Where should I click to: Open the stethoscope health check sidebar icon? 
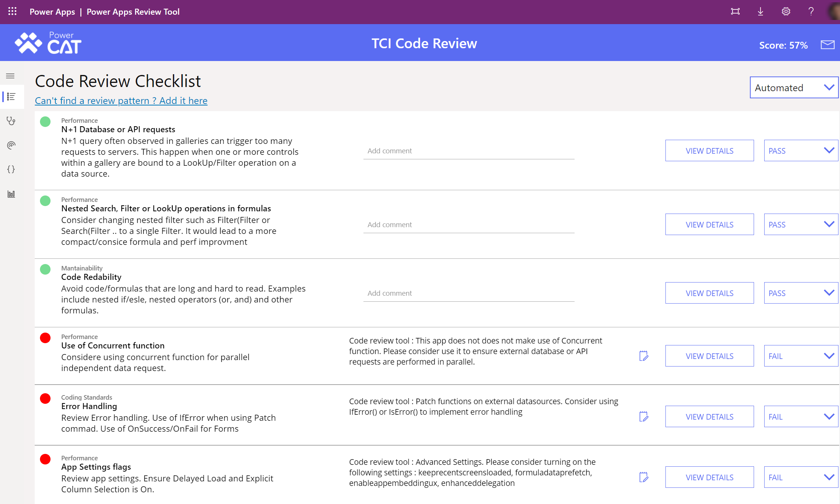[11, 121]
